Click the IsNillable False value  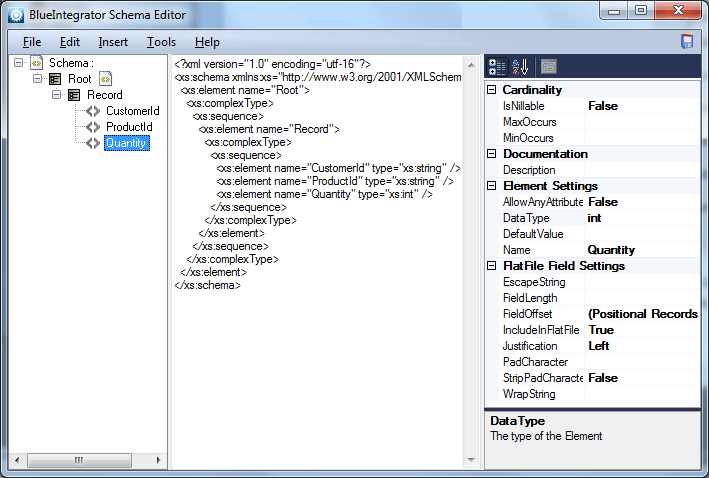(x=642, y=106)
